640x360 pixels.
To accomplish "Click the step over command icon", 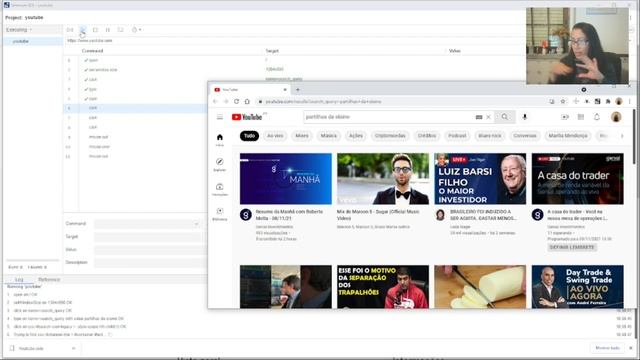I will point(120,30).
